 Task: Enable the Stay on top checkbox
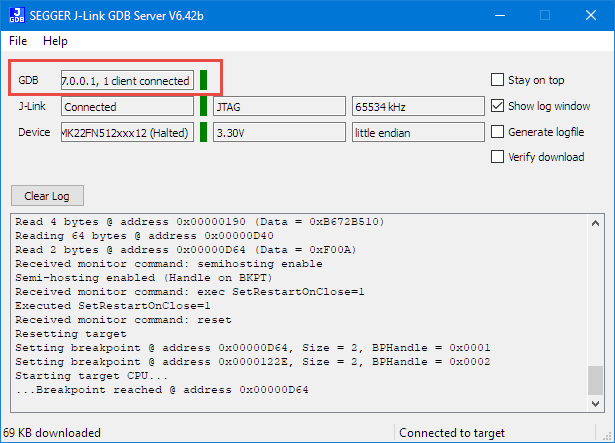tap(497, 80)
